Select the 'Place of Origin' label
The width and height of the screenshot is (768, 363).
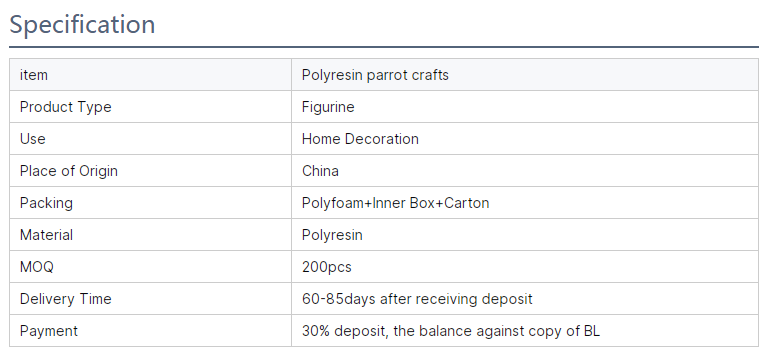coord(69,171)
